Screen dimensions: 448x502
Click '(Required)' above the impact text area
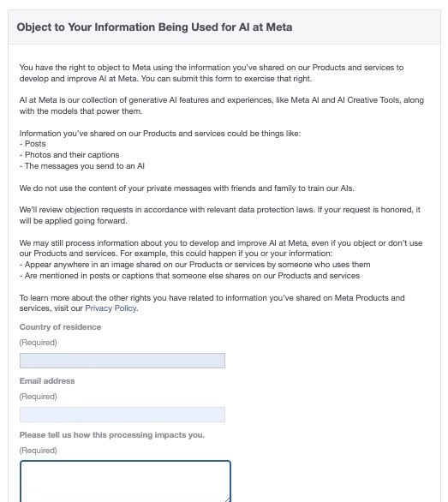(x=38, y=451)
